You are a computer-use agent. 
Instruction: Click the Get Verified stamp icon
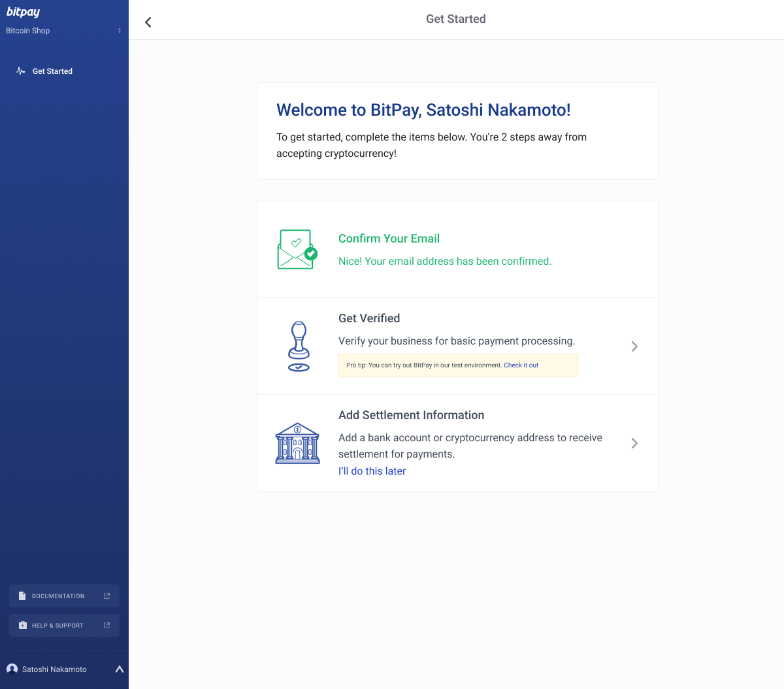299,346
